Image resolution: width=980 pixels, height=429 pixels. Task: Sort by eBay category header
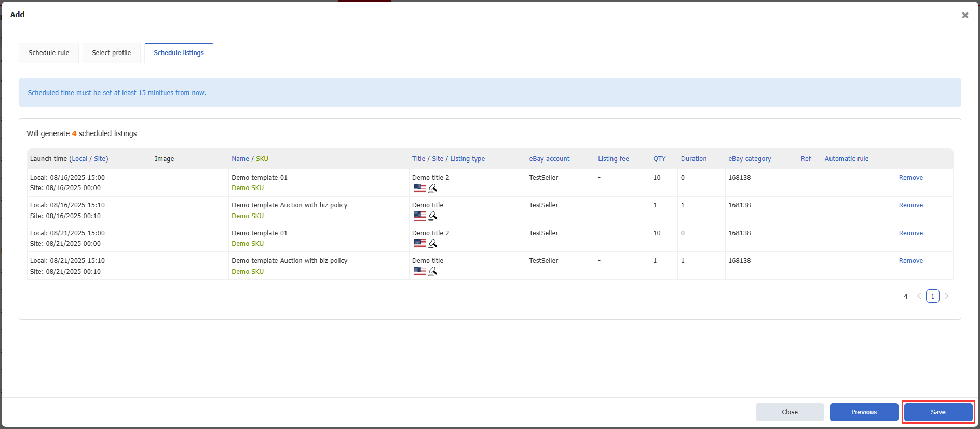coord(750,159)
